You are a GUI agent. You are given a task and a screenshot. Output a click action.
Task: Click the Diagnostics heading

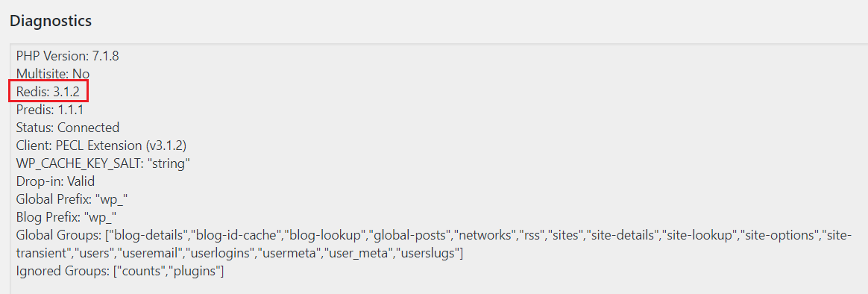point(51,22)
